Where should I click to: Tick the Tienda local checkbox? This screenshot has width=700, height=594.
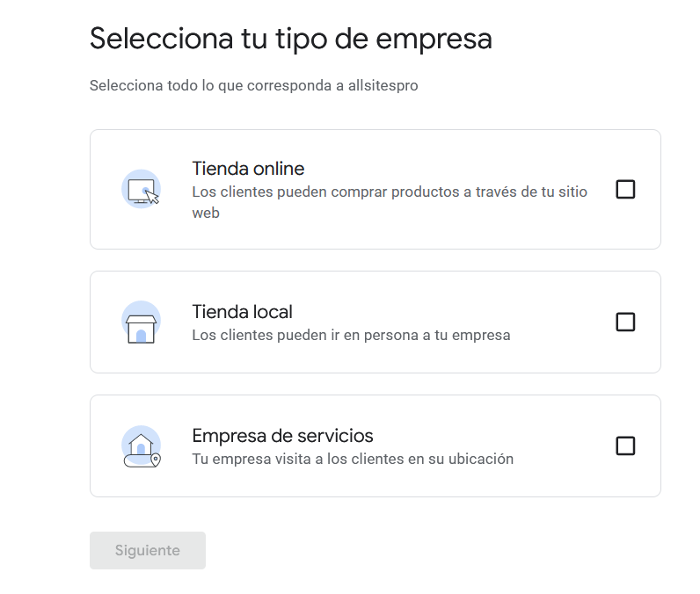coord(625,322)
